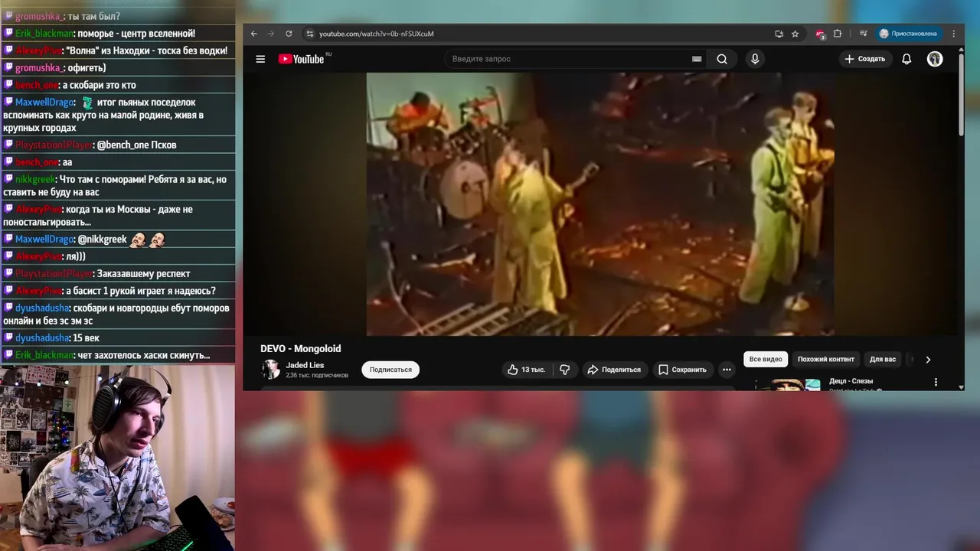Open the YouTube account avatar menu
This screenshot has width=980, height=551.
pos(935,59)
